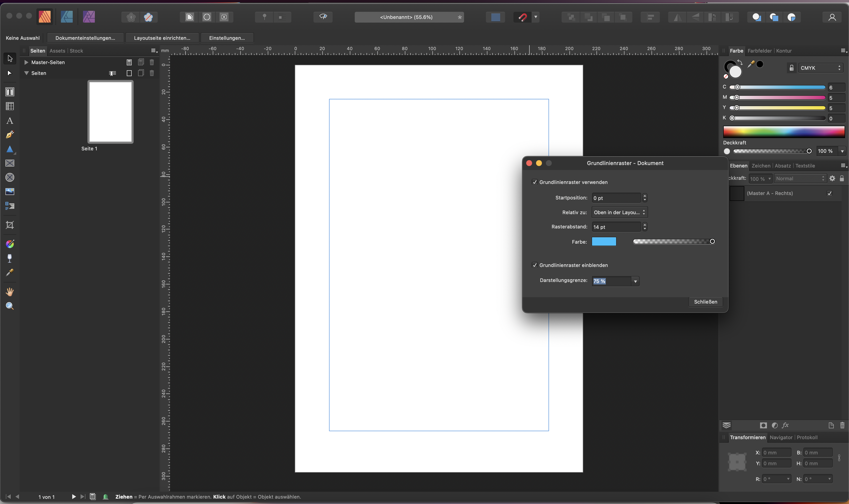The image size is (849, 504).
Task: Switch to Kontur tab
Action: (x=784, y=51)
